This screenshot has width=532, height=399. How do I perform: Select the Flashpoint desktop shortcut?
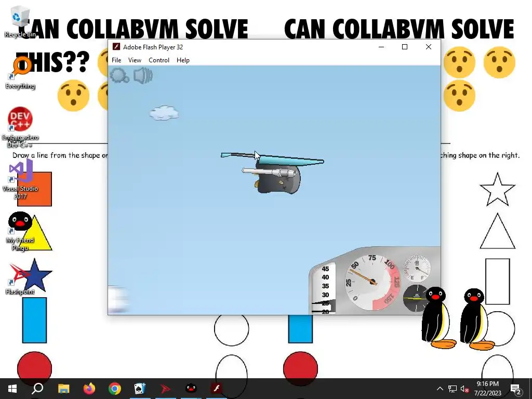point(20,279)
